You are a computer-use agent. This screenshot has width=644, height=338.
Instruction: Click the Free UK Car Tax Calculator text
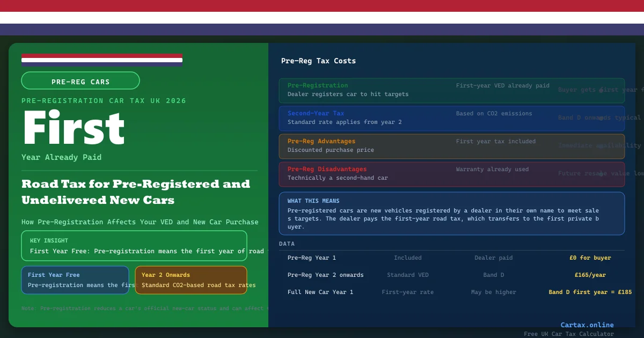coord(568,334)
